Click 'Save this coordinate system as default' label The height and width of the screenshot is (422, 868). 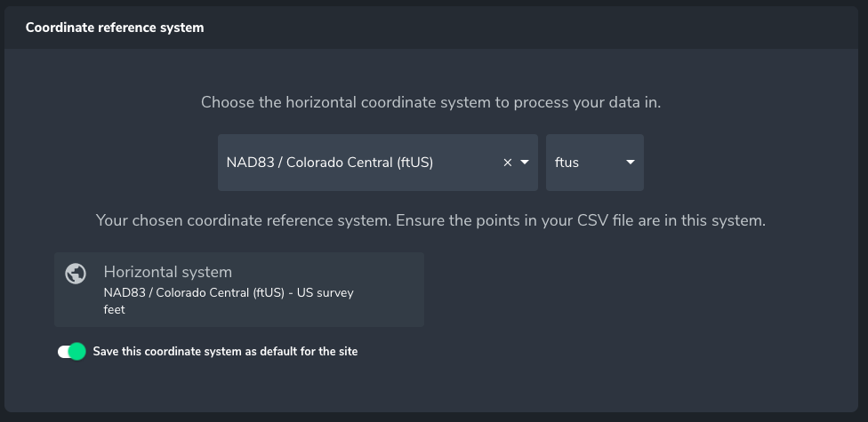(196, 352)
